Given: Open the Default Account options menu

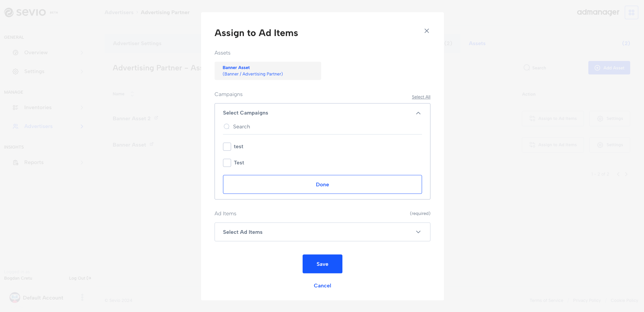Looking at the screenshot, I should click(x=82, y=298).
